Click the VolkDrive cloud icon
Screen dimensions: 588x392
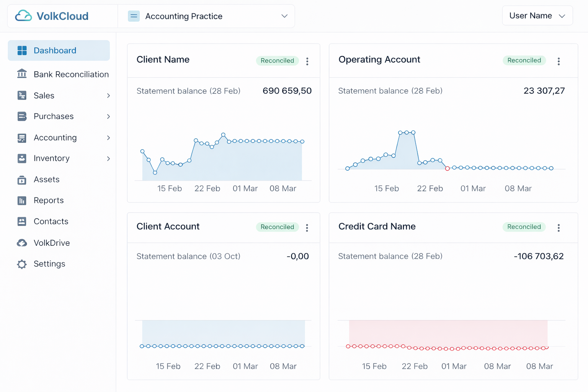tap(22, 243)
